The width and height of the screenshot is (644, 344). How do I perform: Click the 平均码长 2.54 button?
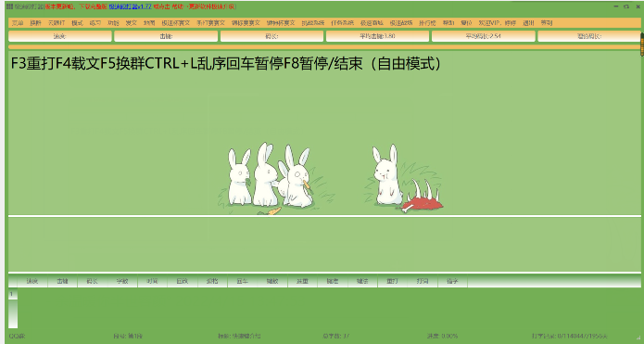[484, 36]
